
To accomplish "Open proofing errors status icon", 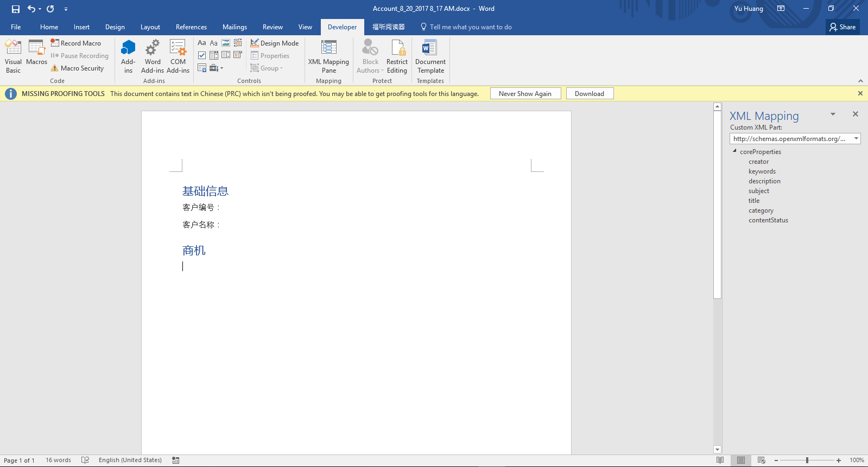I will click(x=85, y=460).
